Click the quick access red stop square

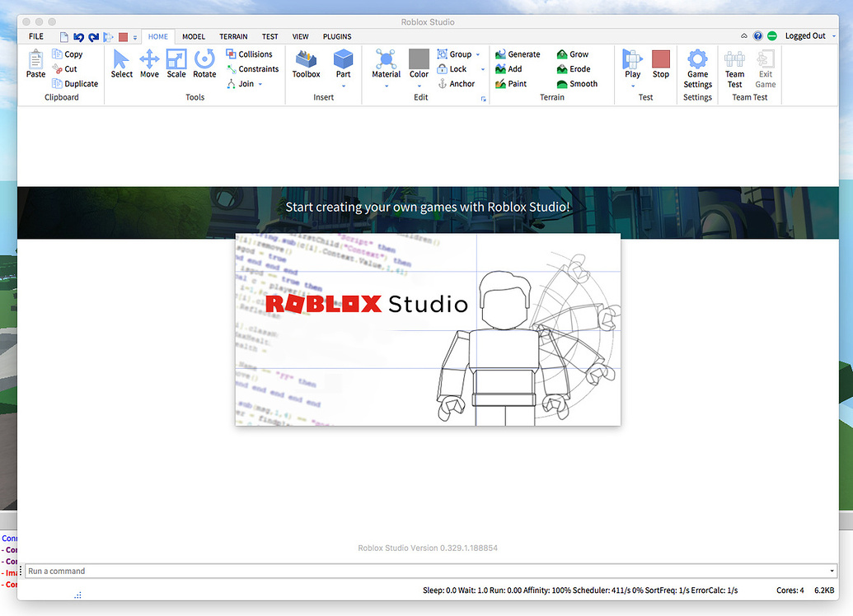pos(123,37)
